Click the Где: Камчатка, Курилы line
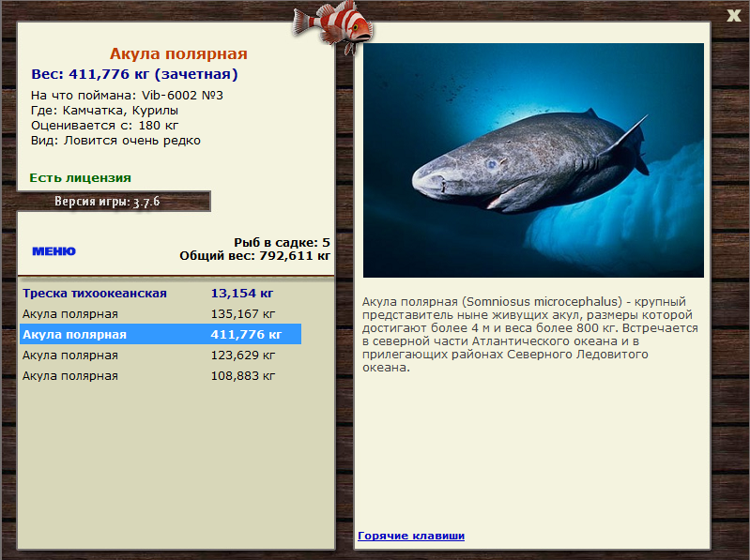Image resolution: width=750 pixels, height=560 pixels. [x=105, y=111]
